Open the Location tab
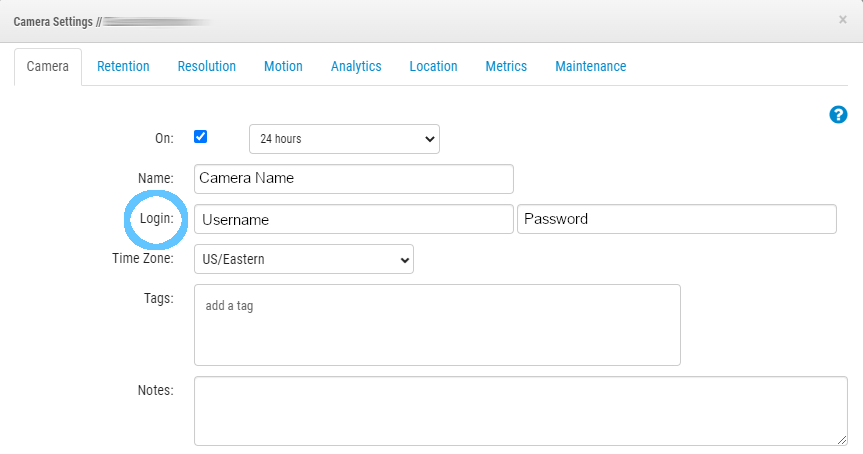Viewport: 863px width, 454px height. [433, 67]
